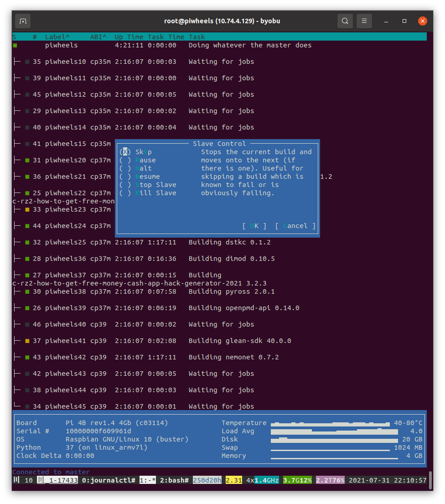Screen dimensions: 445x504
Task: Click 'Connected to master' status line
Action: pos(51,472)
